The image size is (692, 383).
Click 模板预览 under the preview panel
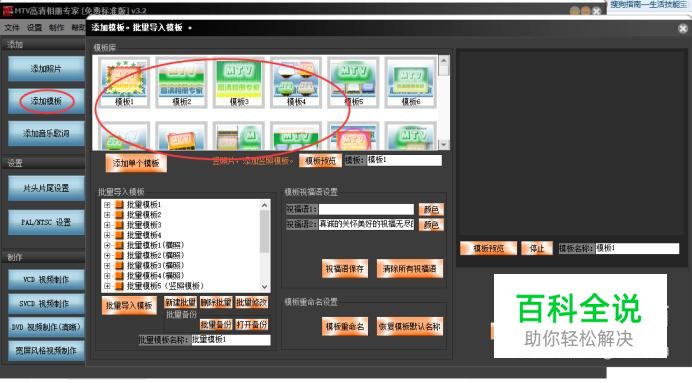(x=488, y=248)
